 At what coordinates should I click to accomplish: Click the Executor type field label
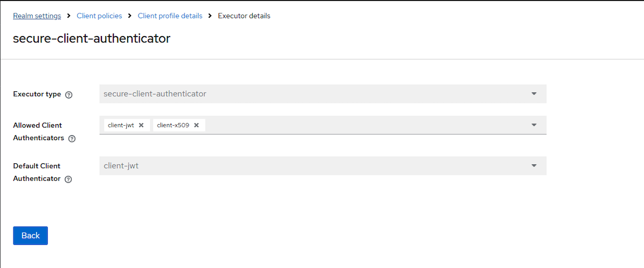[x=37, y=94]
